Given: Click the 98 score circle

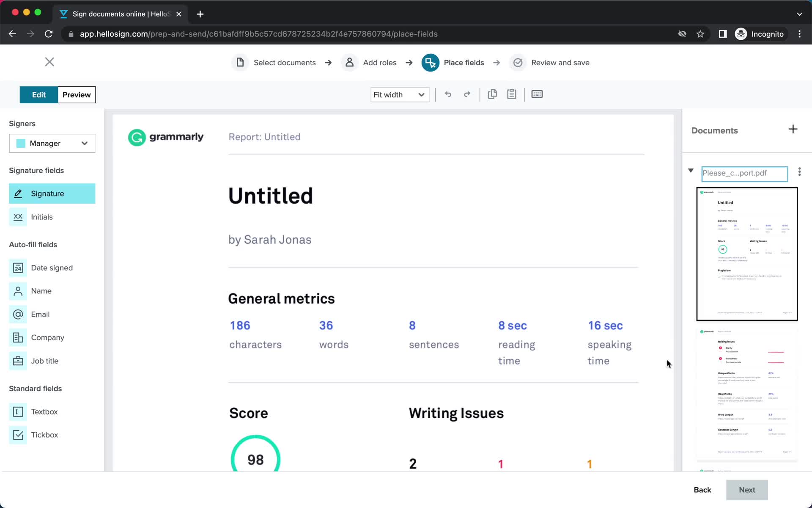Looking at the screenshot, I should 255,454.
